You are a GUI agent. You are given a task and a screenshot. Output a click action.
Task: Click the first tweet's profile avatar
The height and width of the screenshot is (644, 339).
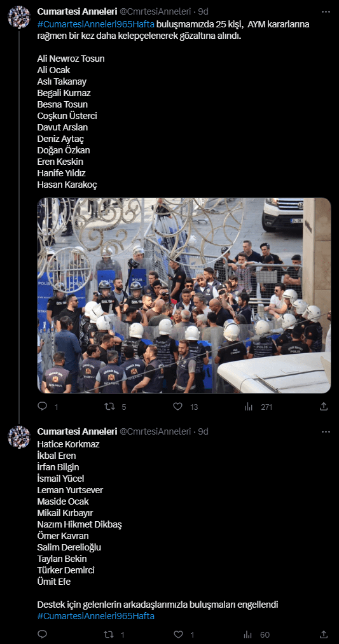[x=19, y=17]
